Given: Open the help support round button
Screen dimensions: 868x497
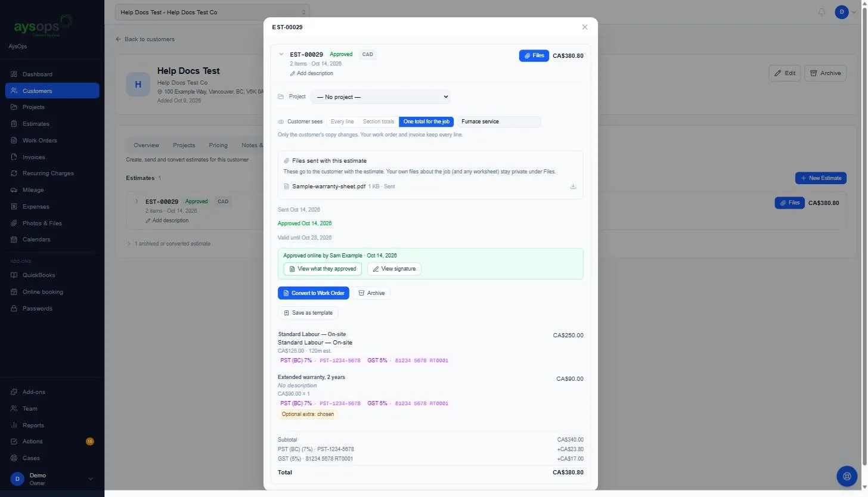Looking at the screenshot, I should [x=847, y=476].
